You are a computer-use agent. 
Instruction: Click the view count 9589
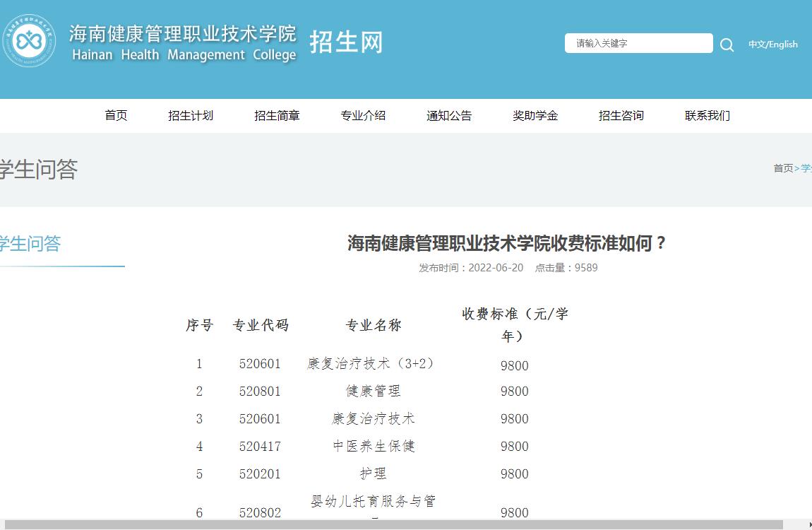pyautogui.click(x=585, y=268)
